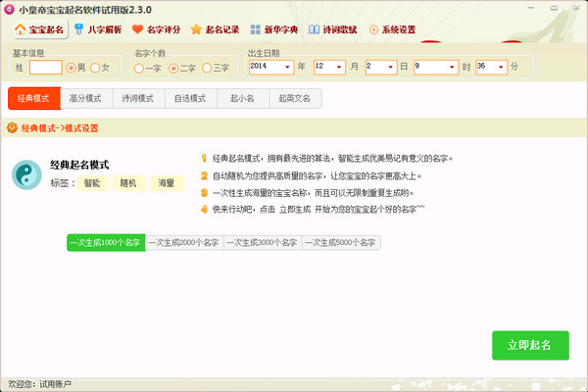588x392 pixels.
Task: Click the yin-yang 经典起名模式 icon
Action: [25, 174]
